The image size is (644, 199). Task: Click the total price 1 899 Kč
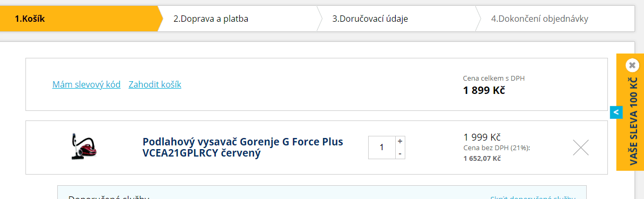(484, 90)
